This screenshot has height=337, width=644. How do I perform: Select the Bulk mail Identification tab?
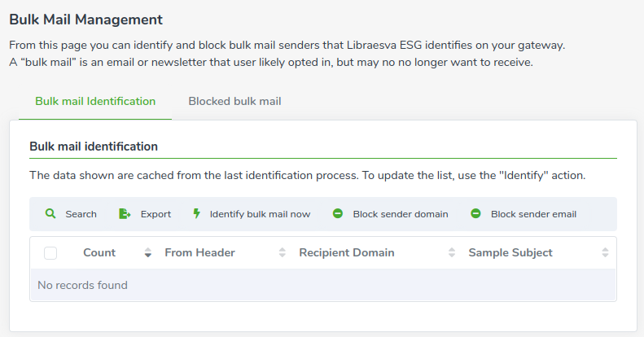click(x=95, y=102)
